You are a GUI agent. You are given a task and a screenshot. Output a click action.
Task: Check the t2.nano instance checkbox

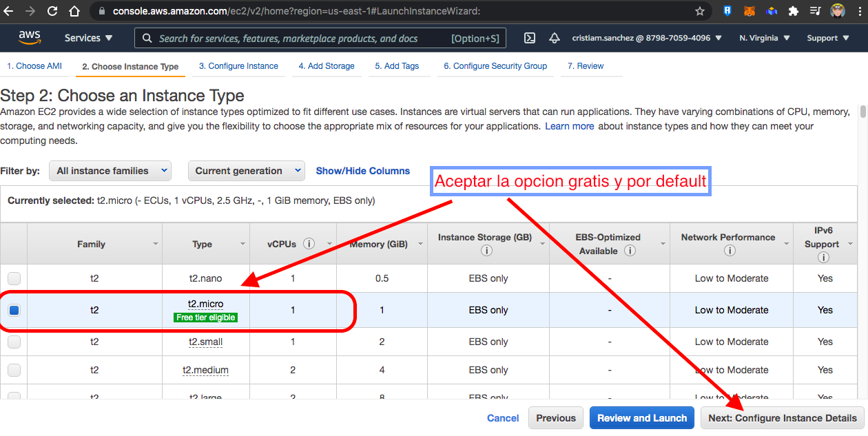tap(14, 278)
